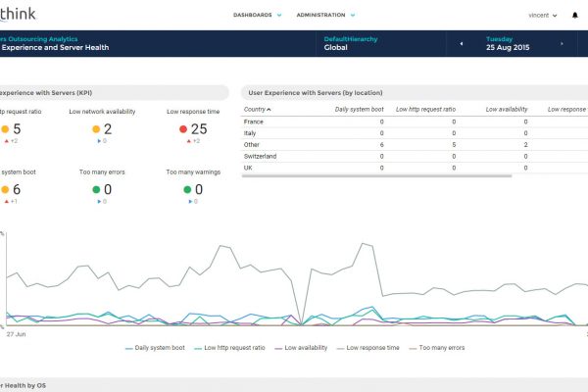Click the Experience and Server Health title
The width and height of the screenshot is (588, 392).
55,48
